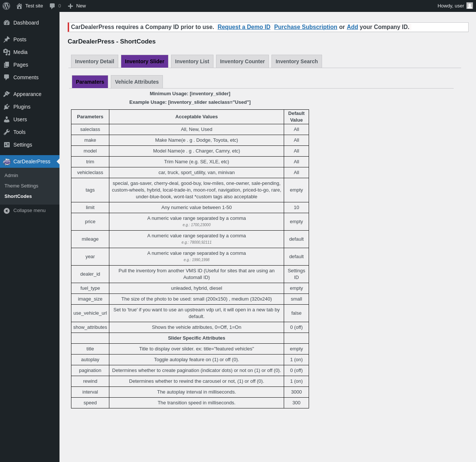Click the saleclass parameter cell

click(90, 129)
